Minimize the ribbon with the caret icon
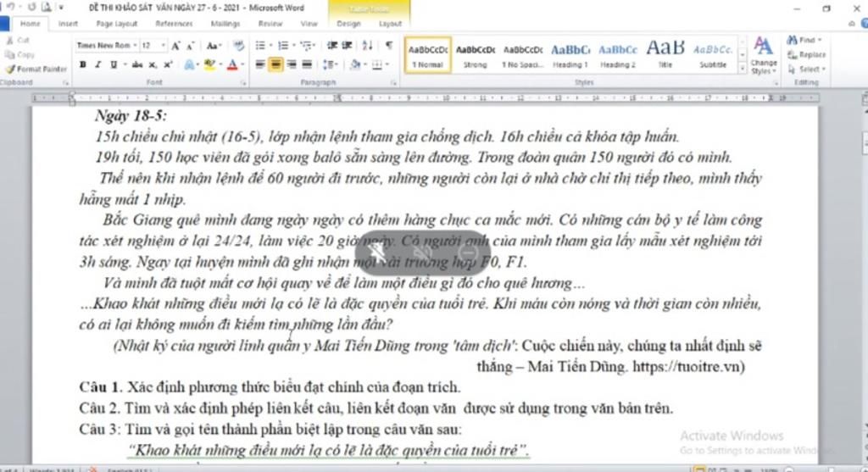Image resolution: width=868 pixels, height=472 pixels. [852, 24]
